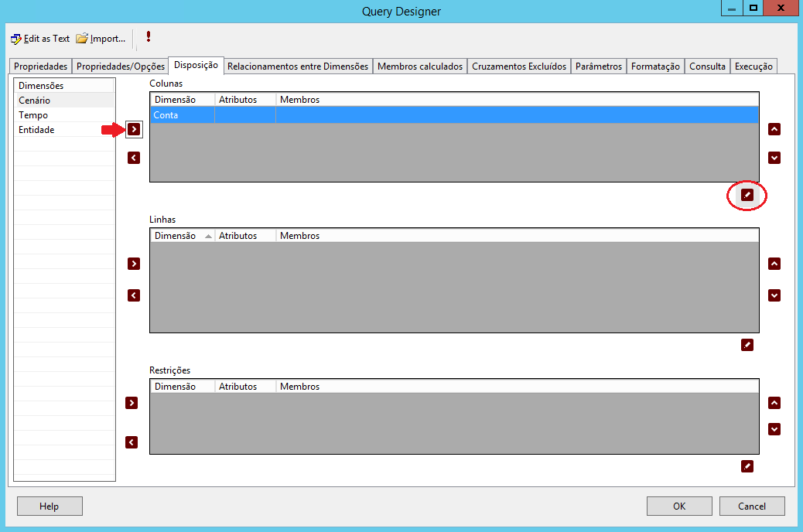
Task: Add selected dimension to Colunas with right arrow
Action: [134, 130]
